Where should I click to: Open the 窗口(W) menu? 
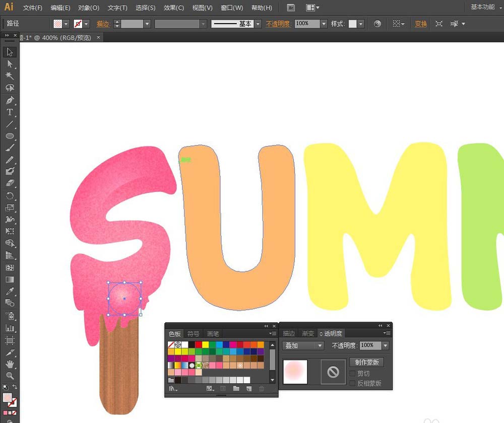(232, 8)
